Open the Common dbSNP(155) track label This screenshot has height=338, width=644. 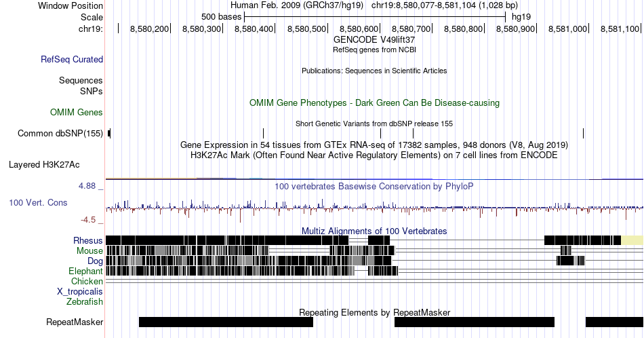(x=60, y=133)
